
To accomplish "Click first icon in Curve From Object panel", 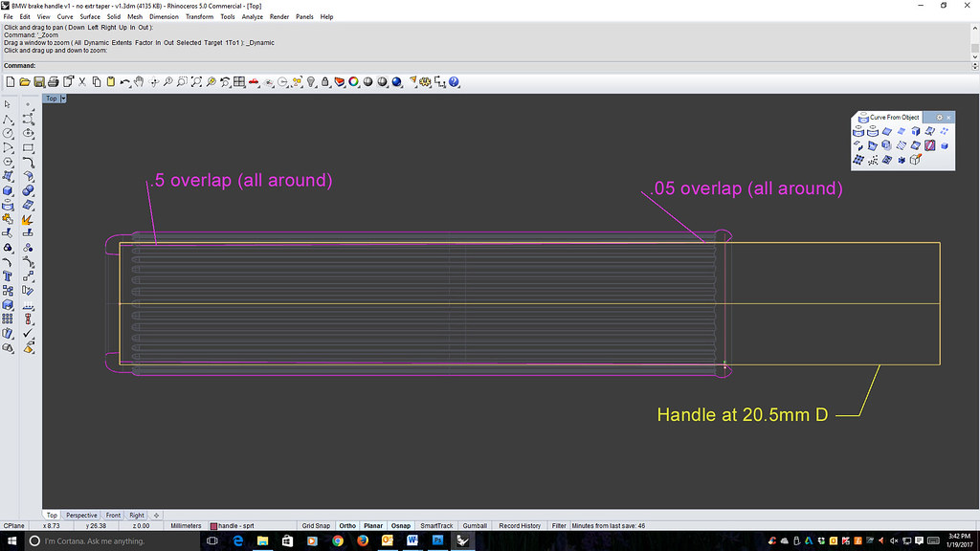I will coord(858,131).
